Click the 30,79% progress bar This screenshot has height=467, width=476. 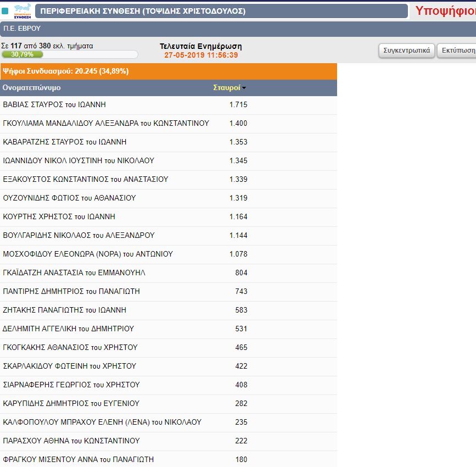point(69,54)
